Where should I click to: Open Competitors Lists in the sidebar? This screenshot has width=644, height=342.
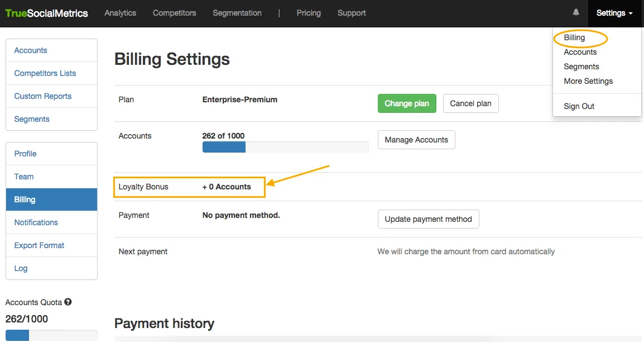pos(45,73)
